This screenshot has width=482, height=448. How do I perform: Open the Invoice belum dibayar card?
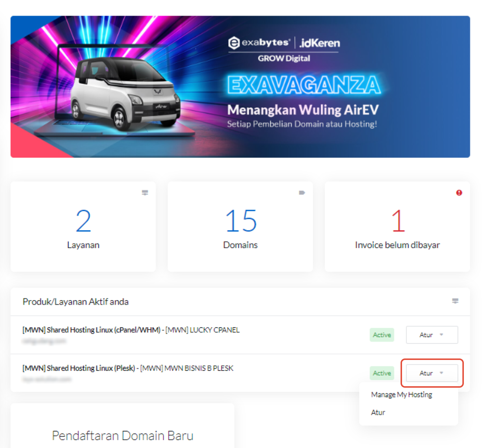pos(397,227)
